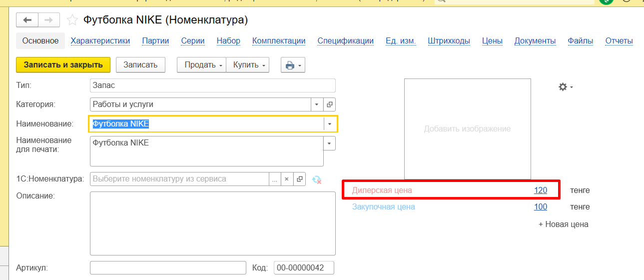
Task: Open the Категория item with open-form icon
Action: [329, 104]
